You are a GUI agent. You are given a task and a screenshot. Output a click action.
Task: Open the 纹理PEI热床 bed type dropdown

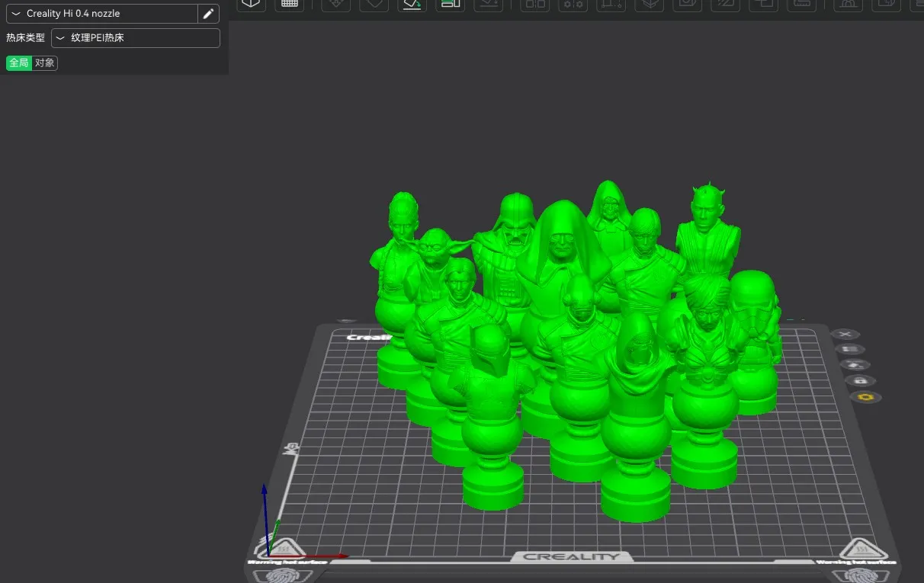[x=136, y=37]
